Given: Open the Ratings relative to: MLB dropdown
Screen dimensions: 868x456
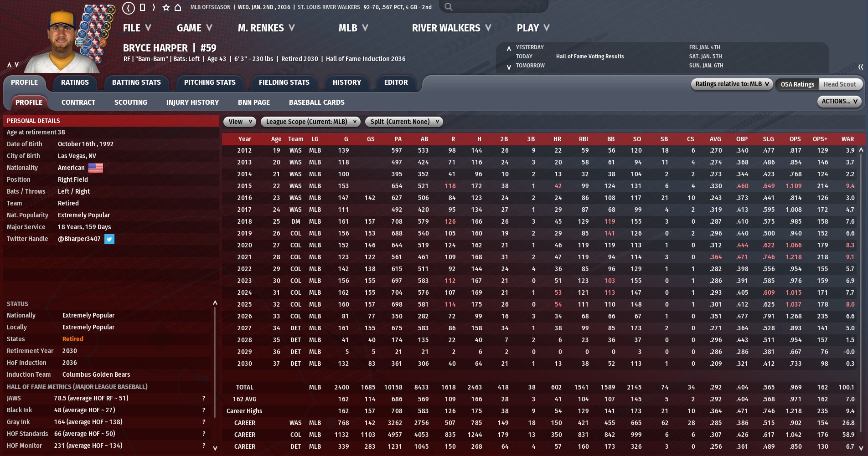Looking at the screenshot, I should [x=732, y=84].
